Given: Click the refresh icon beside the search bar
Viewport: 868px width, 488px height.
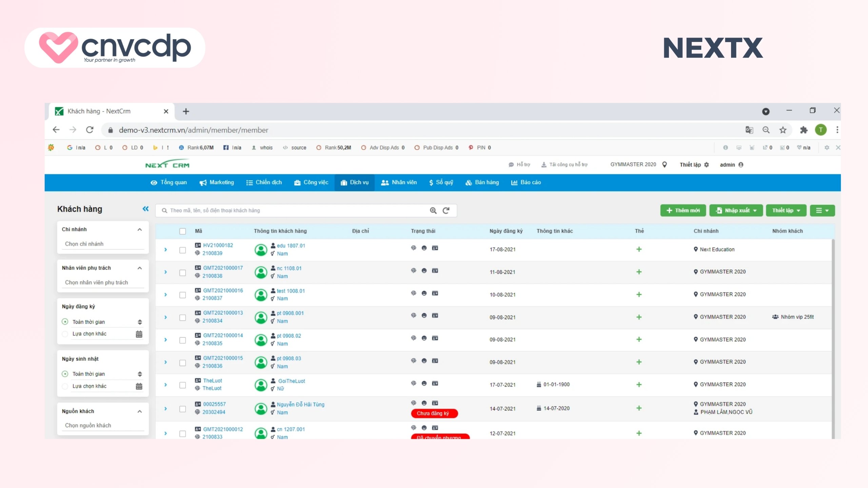Looking at the screenshot, I should (446, 210).
